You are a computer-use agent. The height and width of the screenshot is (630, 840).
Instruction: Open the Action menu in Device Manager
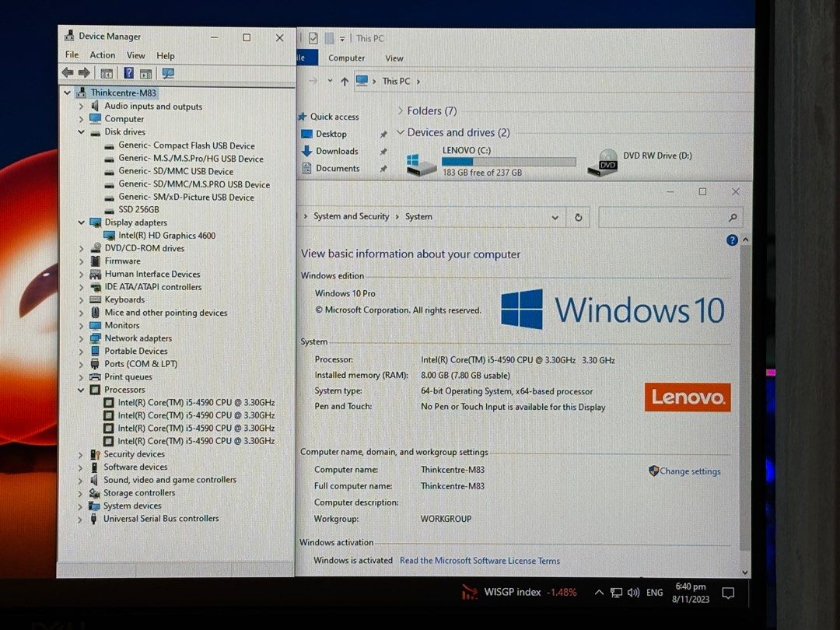[x=102, y=54]
